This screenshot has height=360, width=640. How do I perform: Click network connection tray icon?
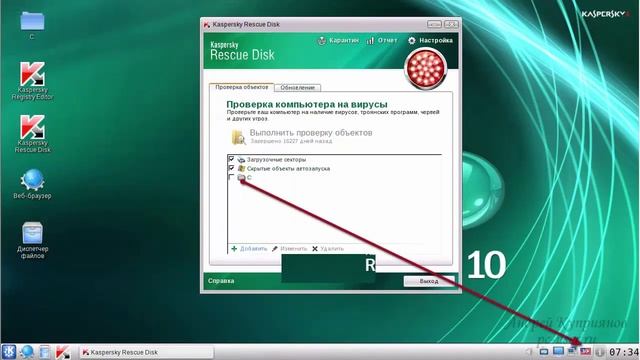pyautogui.click(x=571, y=351)
